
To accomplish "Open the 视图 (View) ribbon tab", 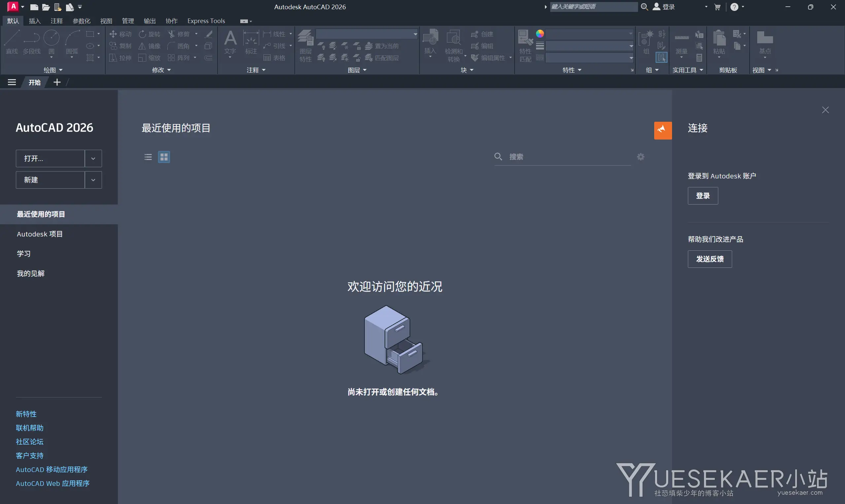I will 106,21.
